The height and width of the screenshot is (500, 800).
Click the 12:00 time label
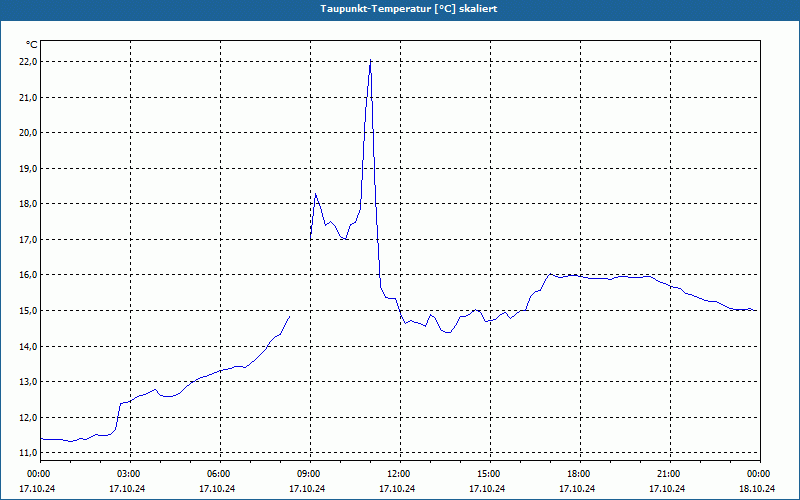pos(398,474)
